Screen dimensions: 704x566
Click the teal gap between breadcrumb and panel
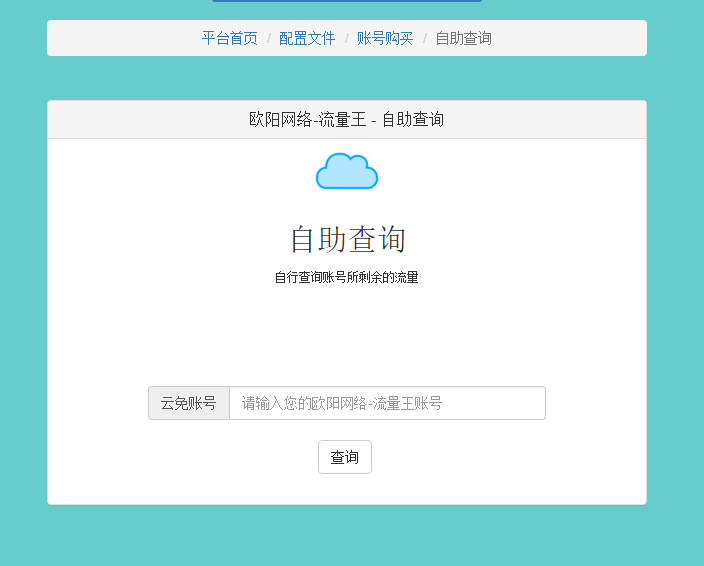346,78
